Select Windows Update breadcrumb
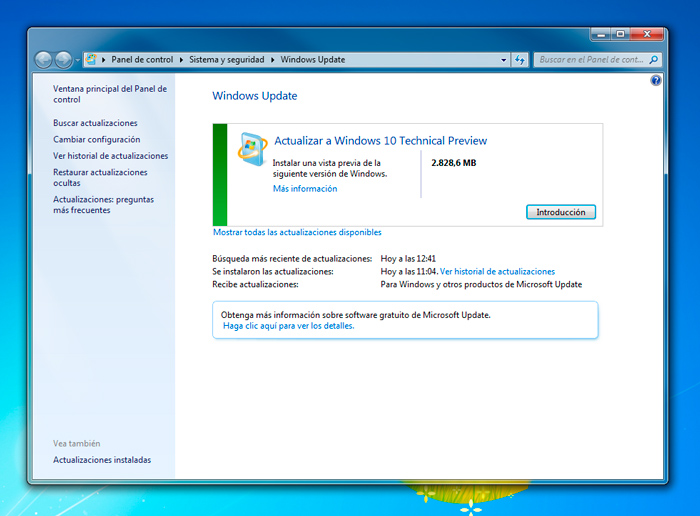This screenshot has width=700, height=516. 312,59
